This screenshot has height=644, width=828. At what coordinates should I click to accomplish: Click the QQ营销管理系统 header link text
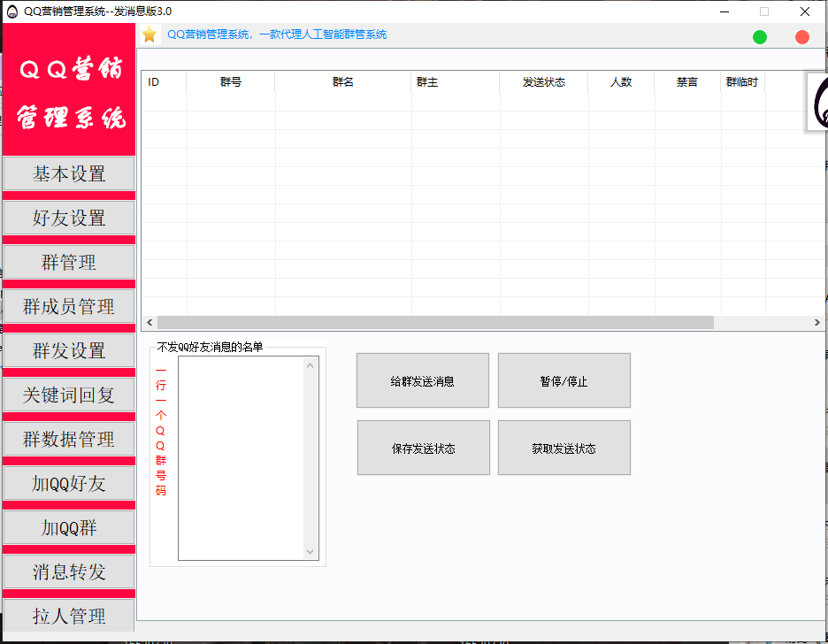tap(277, 34)
